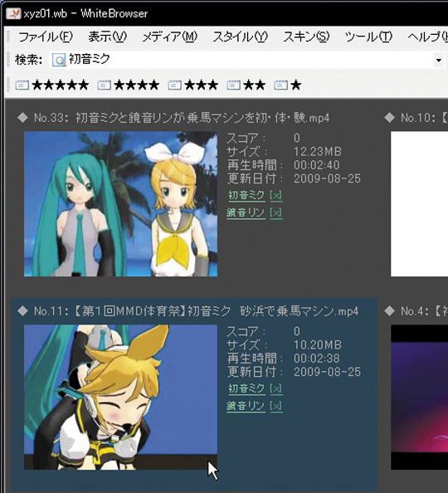
Task: Remove 初音ミク tag from No.33 via [x]
Action: click(x=276, y=196)
